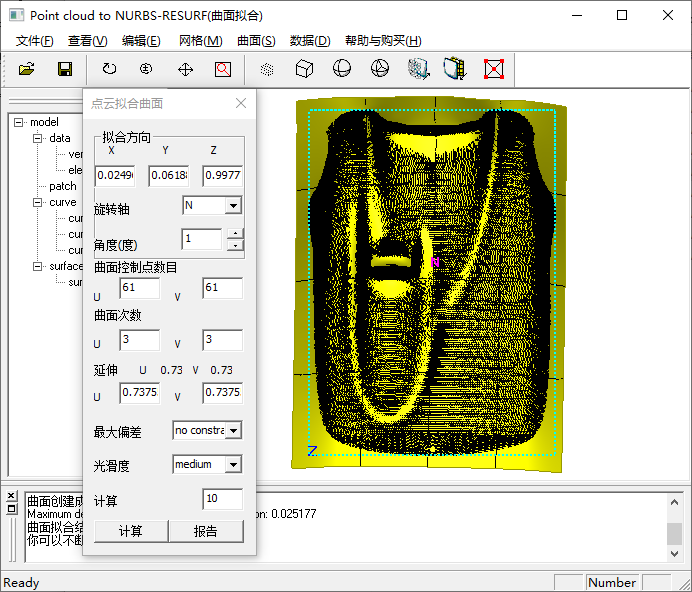This screenshot has width=692, height=592.
Task: Select the pan move crosshair tool
Action: click(x=185, y=69)
